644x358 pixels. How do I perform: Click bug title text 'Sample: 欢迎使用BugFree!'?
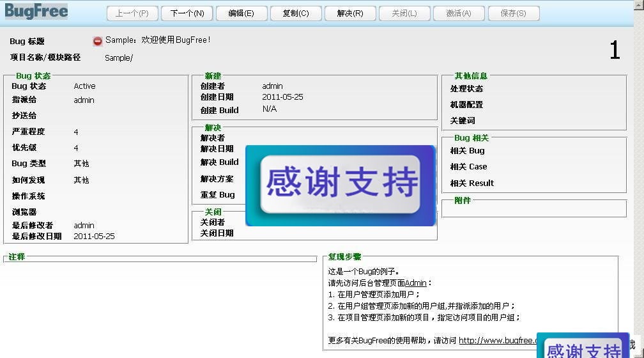click(158, 40)
